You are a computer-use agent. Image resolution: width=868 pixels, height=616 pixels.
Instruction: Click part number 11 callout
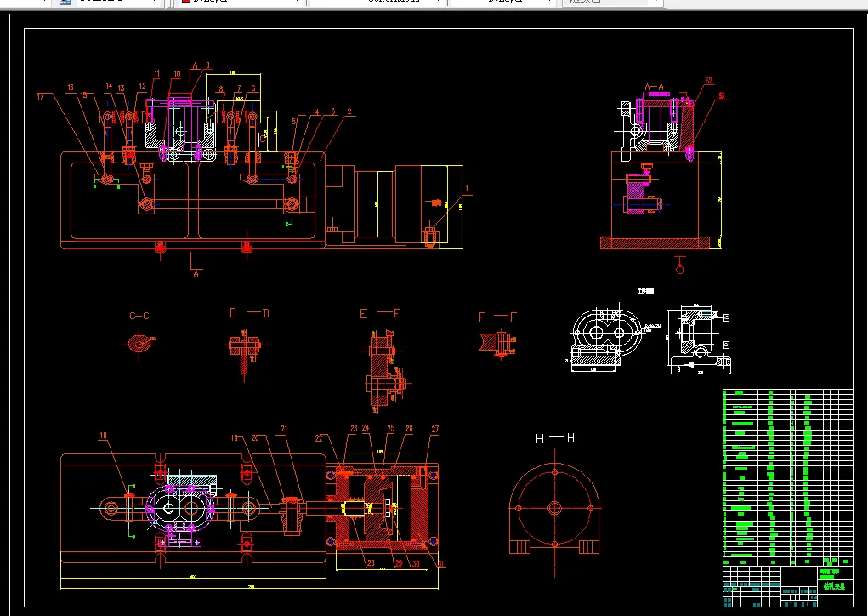click(156, 73)
